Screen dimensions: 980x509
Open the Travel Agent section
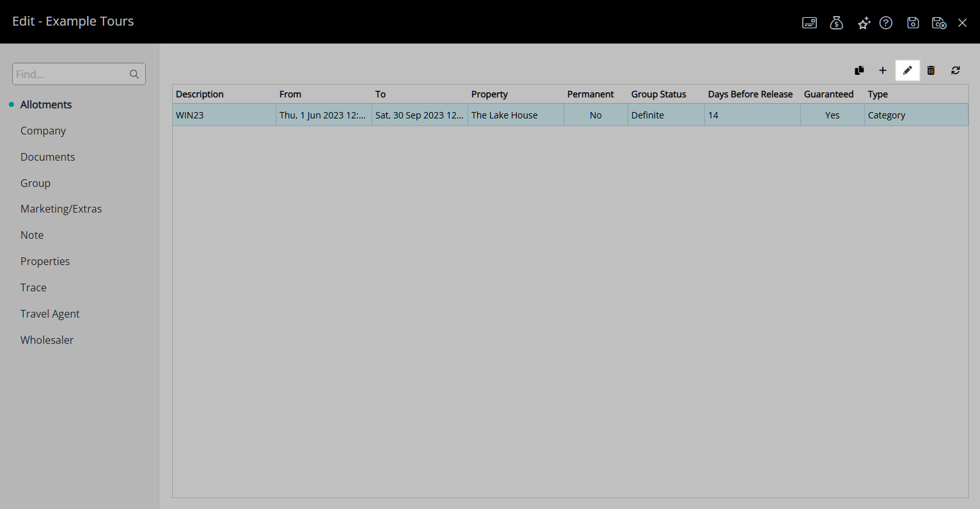point(50,314)
